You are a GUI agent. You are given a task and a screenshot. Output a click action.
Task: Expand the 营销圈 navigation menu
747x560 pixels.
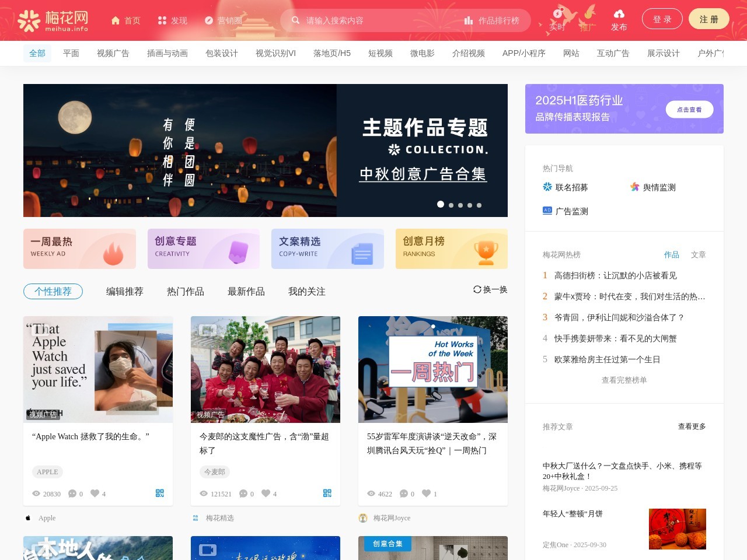pos(223,20)
